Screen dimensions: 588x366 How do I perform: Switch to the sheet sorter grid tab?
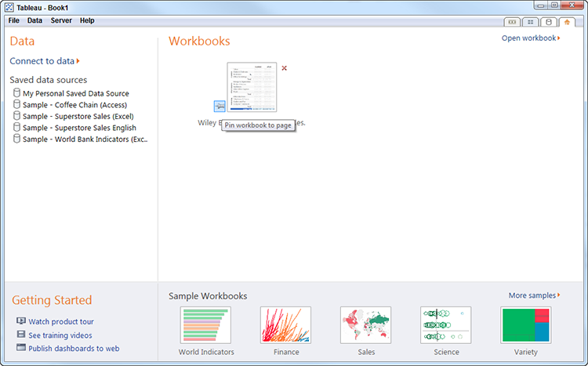(530, 22)
